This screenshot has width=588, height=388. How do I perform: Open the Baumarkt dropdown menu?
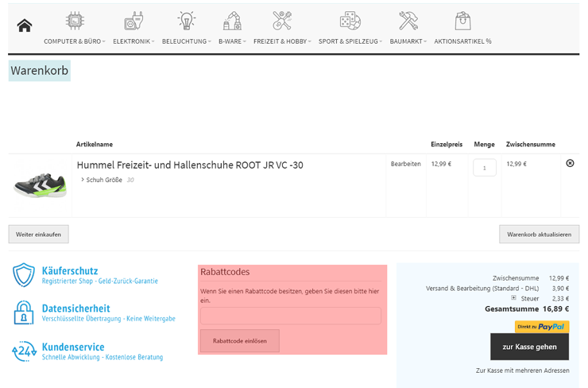pos(408,41)
